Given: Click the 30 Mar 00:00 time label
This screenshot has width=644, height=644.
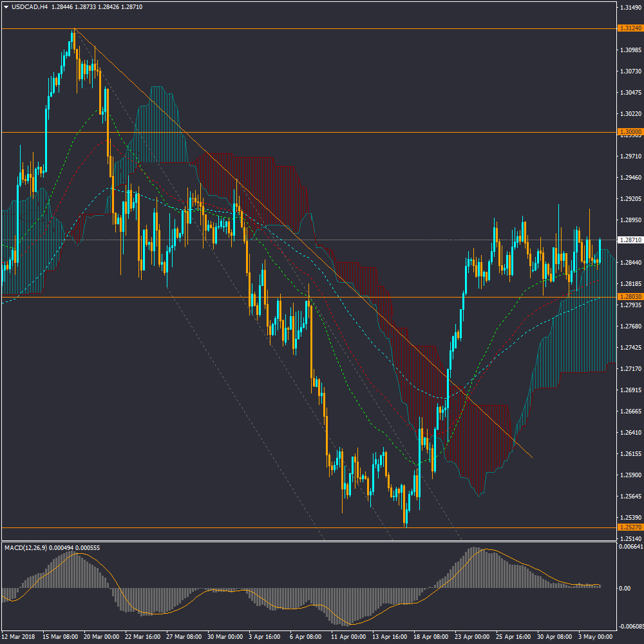Looking at the screenshot, I should click(225, 636).
